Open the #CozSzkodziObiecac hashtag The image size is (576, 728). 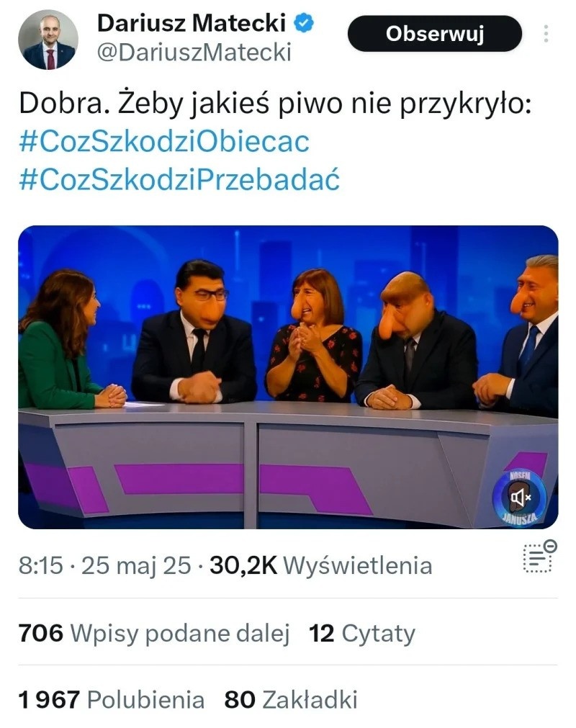point(164,140)
